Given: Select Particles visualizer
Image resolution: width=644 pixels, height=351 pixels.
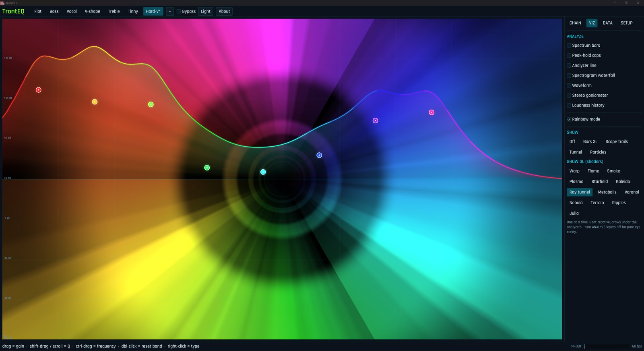Looking at the screenshot, I should click(x=598, y=152).
